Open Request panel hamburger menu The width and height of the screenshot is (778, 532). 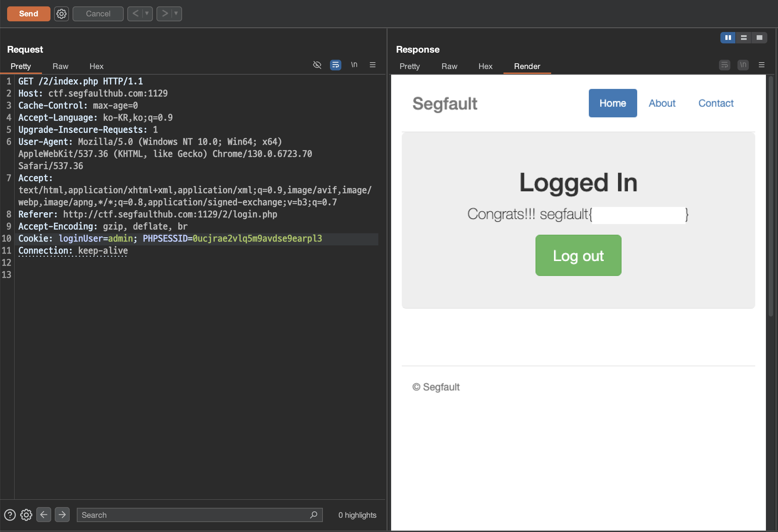pos(373,65)
